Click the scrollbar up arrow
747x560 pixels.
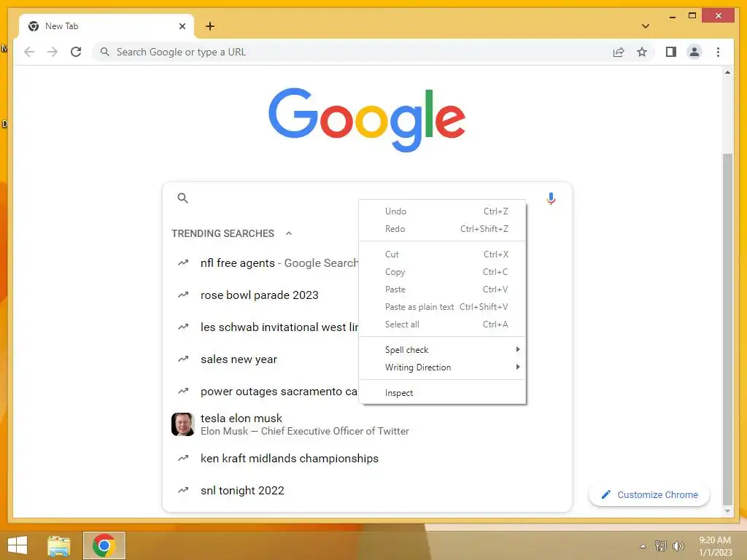click(x=727, y=72)
